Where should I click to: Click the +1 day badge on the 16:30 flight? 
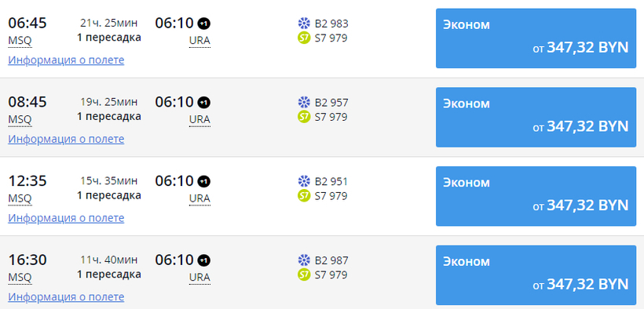(204, 260)
